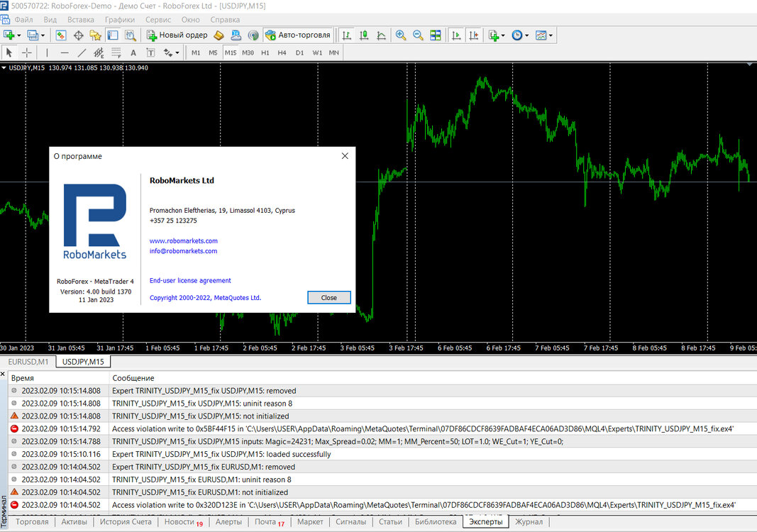
Task: Select the 10:15:14.792 Access violation log row
Action: [x=382, y=428]
